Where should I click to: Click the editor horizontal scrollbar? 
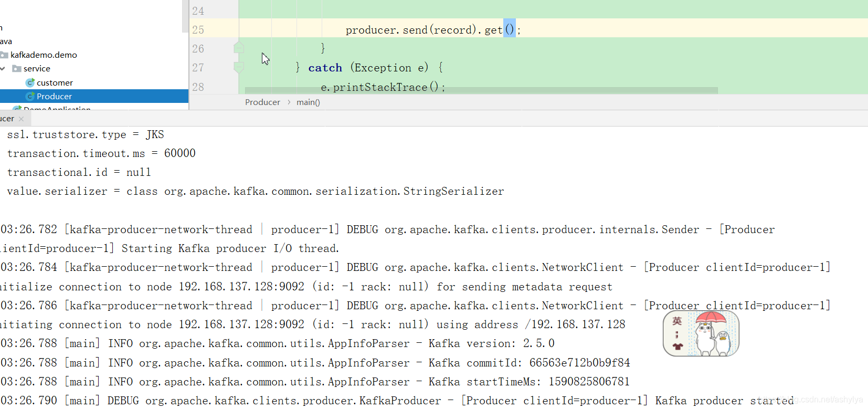click(481, 90)
